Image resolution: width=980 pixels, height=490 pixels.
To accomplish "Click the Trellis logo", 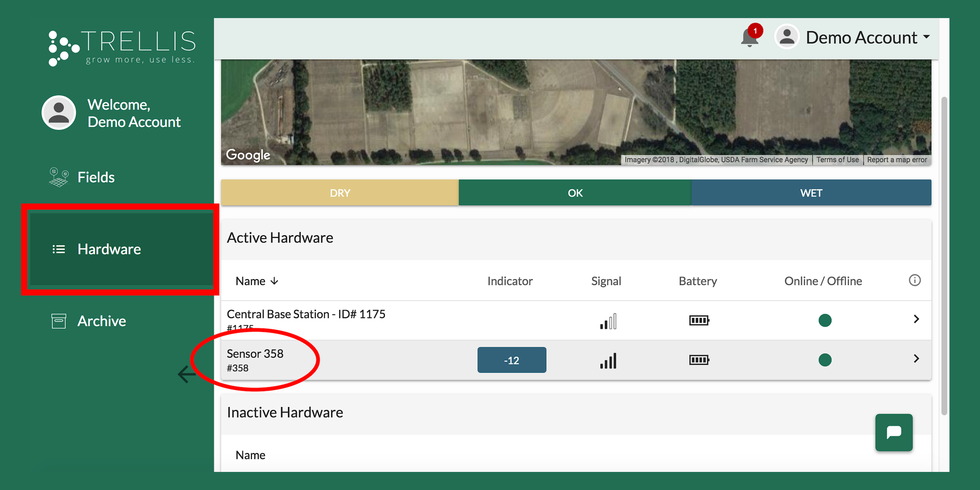I will 122,47.
